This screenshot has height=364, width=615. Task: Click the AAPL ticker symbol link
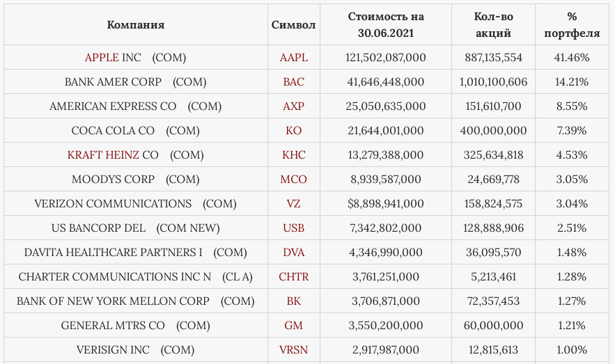pyautogui.click(x=293, y=58)
